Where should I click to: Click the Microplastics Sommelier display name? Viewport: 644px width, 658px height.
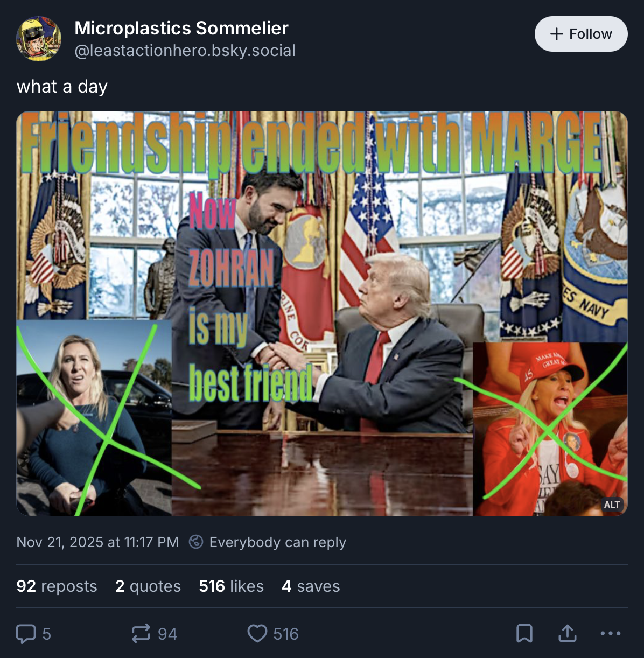(x=181, y=28)
